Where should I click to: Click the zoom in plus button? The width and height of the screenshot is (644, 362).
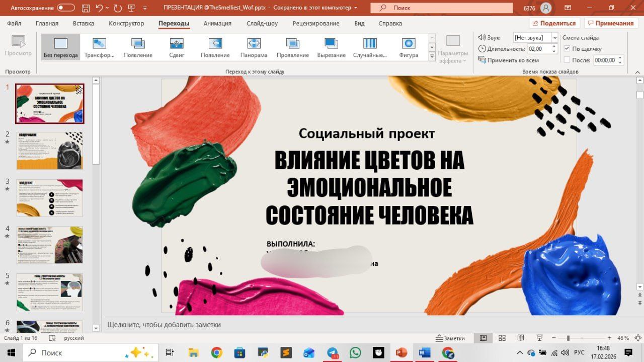tap(609, 338)
